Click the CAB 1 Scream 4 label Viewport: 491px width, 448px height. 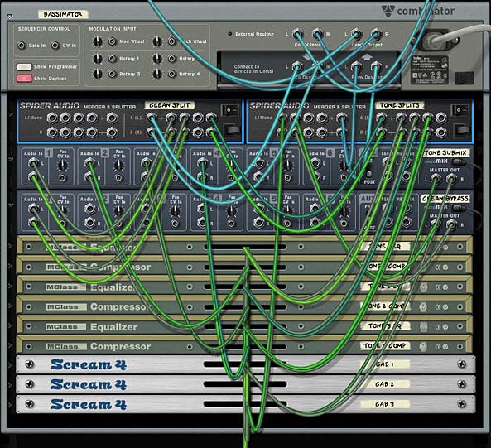[385, 364]
